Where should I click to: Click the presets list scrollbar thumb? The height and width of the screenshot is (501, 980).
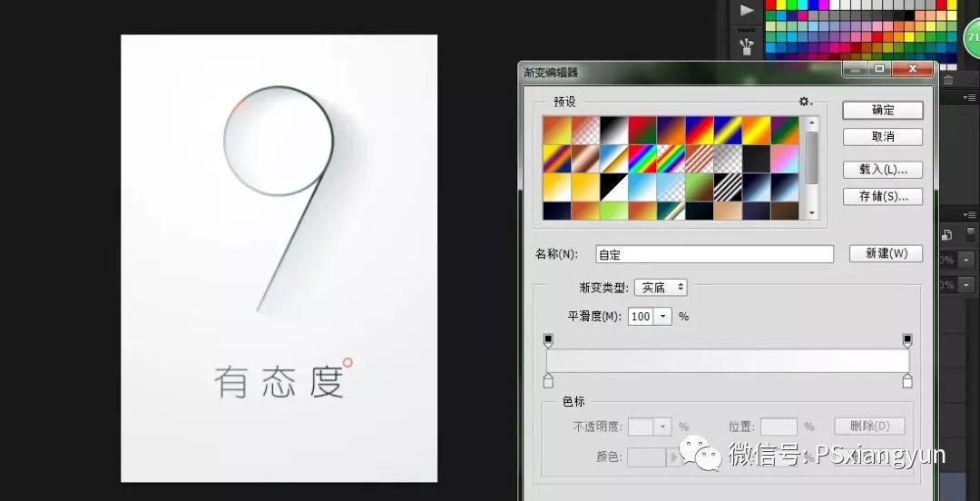(812, 158)
